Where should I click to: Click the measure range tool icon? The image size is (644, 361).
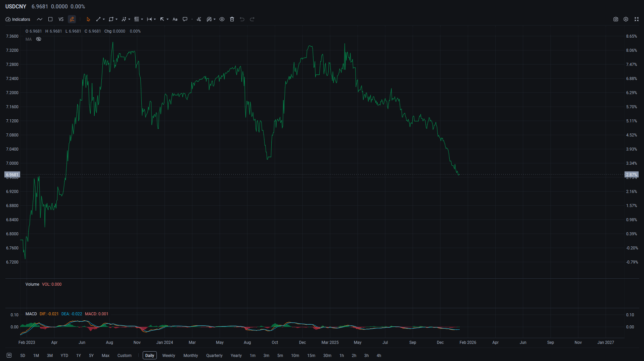coord(149,19)
